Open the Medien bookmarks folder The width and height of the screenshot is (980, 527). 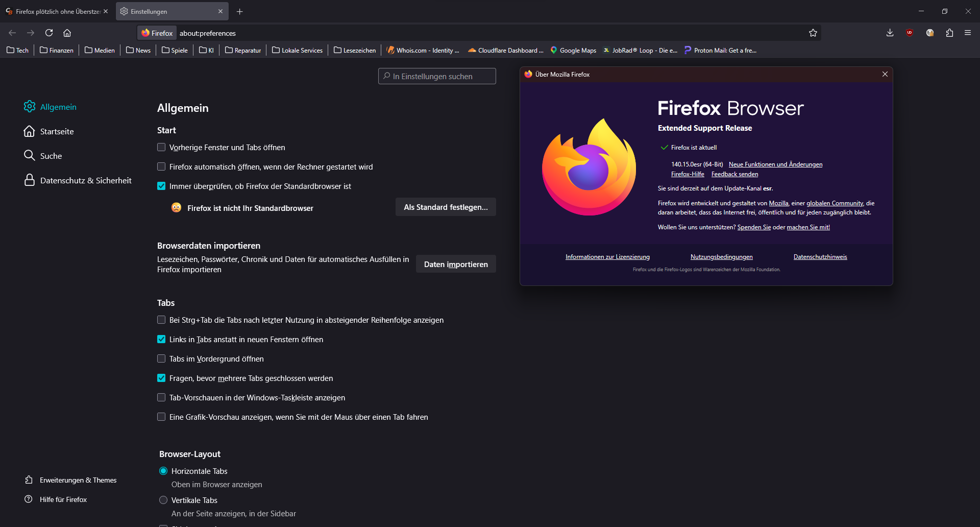point(100,50)
